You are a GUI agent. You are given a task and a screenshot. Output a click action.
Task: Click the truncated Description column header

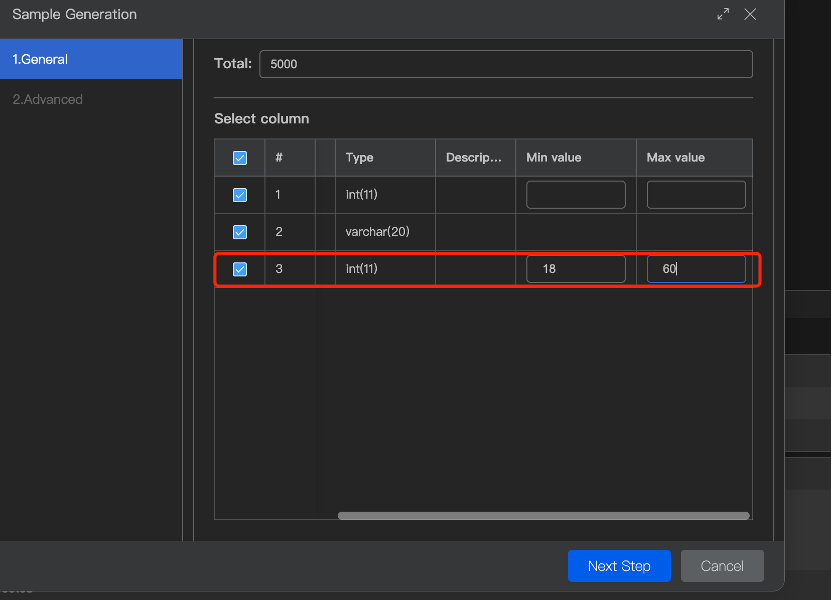click(474, 158)
